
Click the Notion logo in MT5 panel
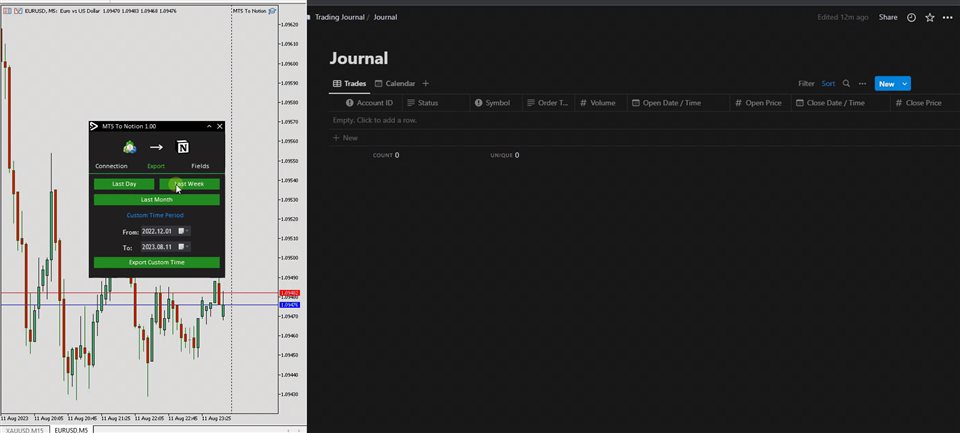[x=183, y=147]
